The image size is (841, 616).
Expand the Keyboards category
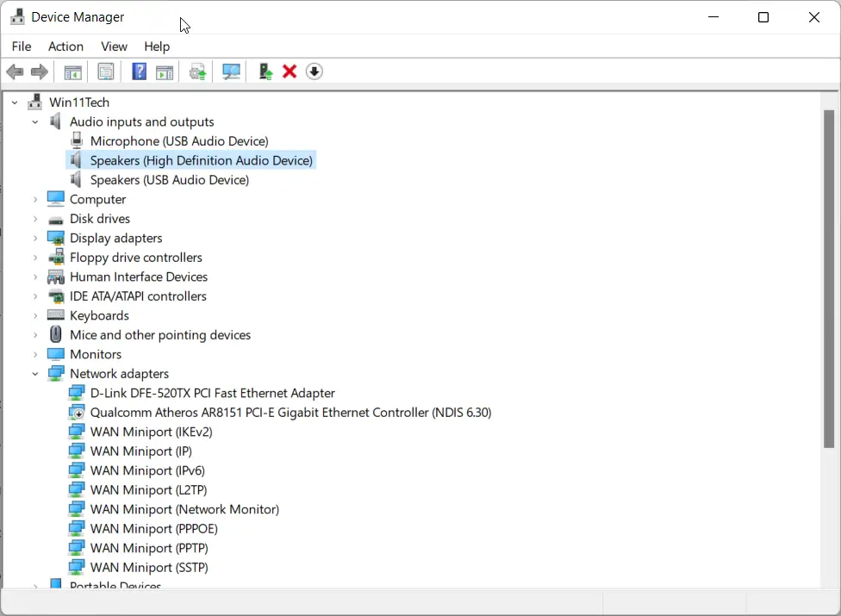34,316
